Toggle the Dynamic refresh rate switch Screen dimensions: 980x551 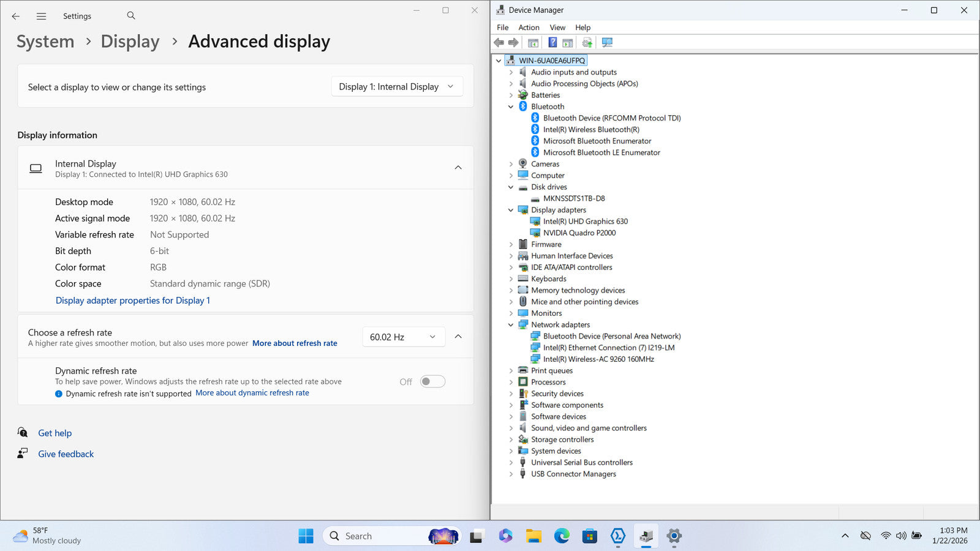tap(432, 381)
